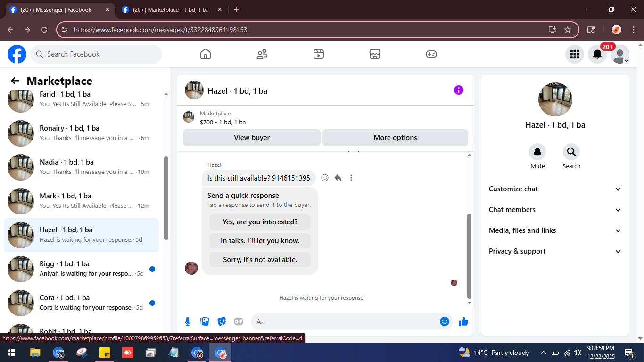This screenshot has height=362, width=644.
Task: Open the account profile picture menu
Action: (620, 54)
